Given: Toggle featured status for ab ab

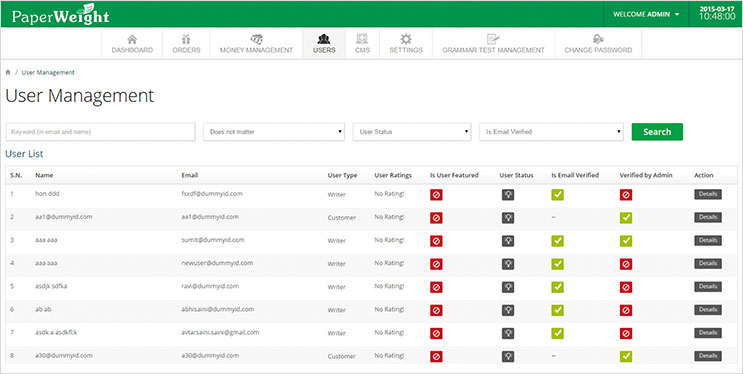Looking at the screenshot, I should tap(436, 310).
